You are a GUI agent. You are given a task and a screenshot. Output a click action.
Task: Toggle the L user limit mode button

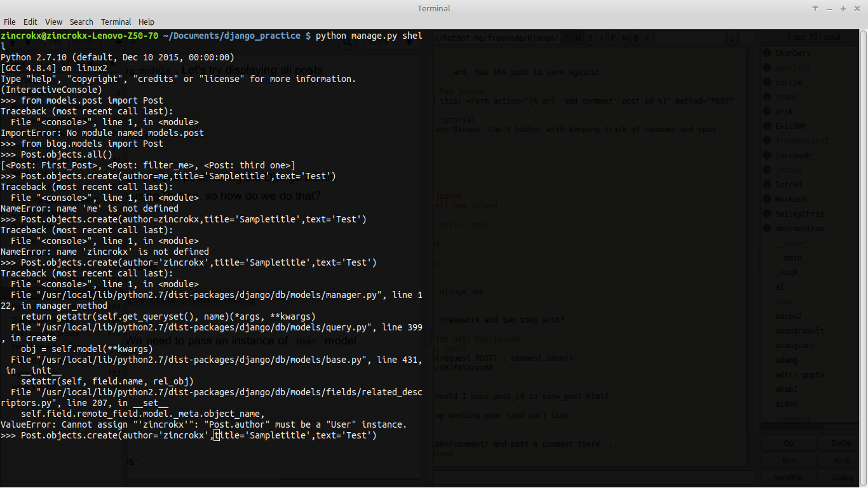(x=733, y=38)
